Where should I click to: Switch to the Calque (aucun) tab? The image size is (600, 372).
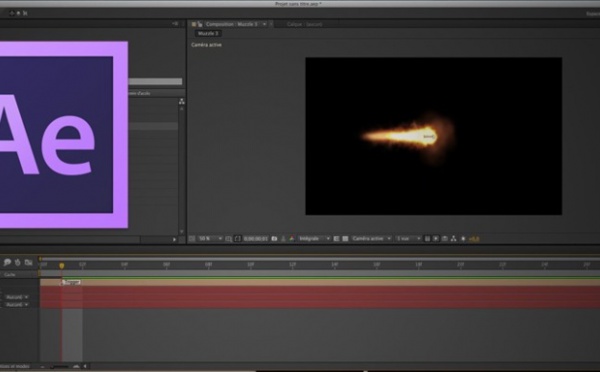(304, 24)
